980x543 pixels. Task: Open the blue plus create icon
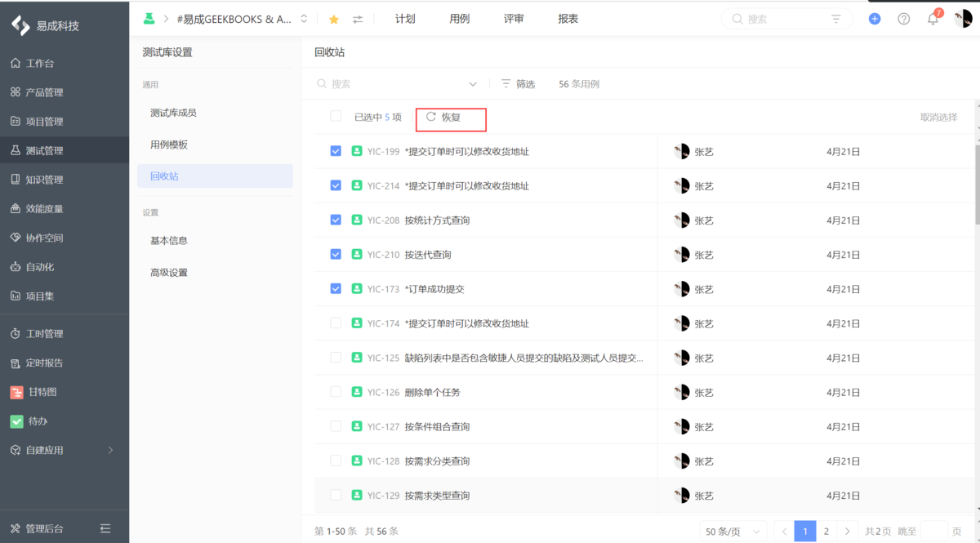(874, 18)
